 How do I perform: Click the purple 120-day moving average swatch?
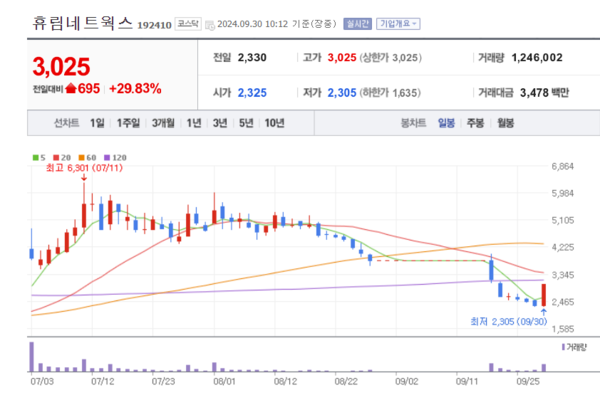[x=107, y=158]
